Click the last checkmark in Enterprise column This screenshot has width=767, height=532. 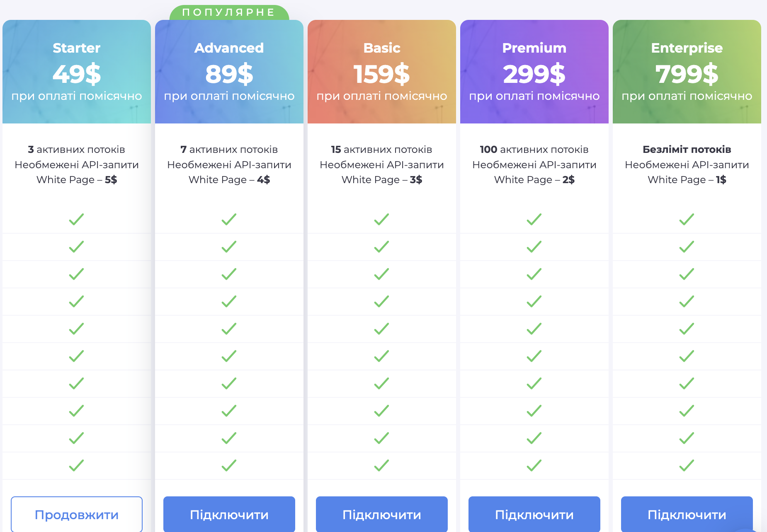tap(687, 465)
